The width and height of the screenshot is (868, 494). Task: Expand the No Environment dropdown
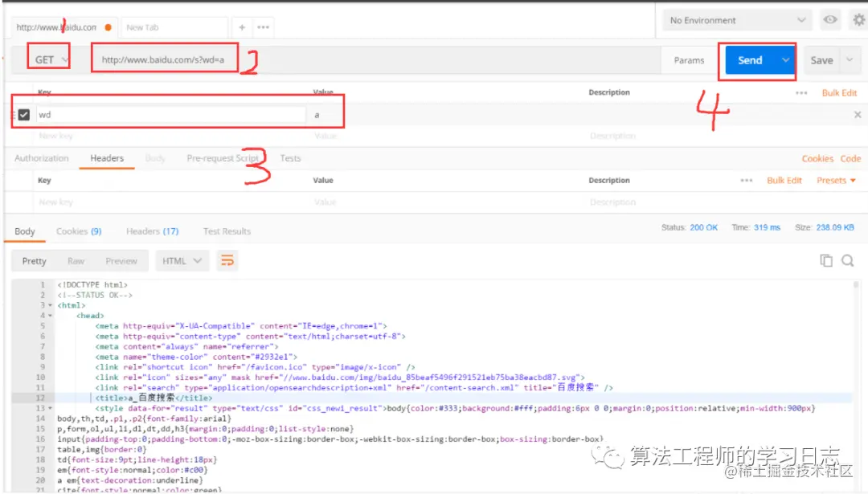pos(736,20)
